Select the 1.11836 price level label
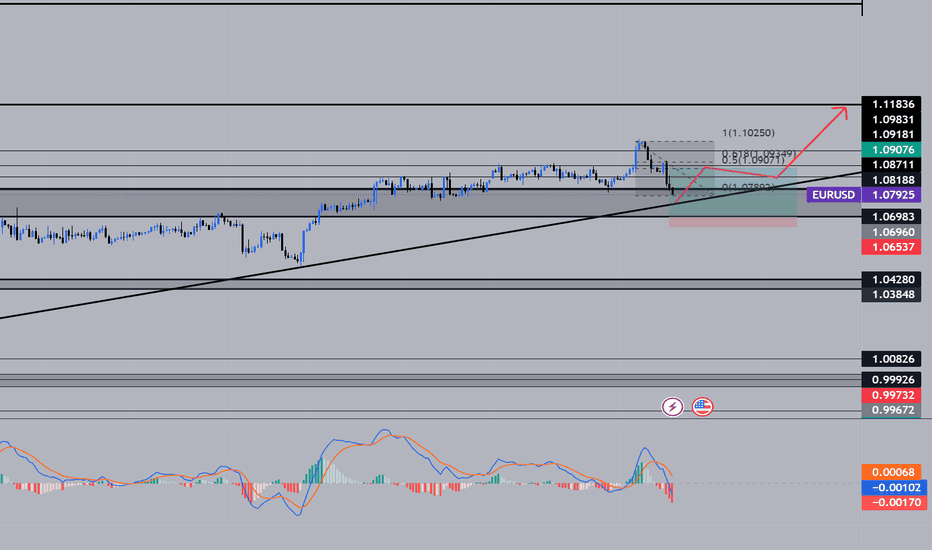The image size is (932, 550). click(x=891, y=104)
